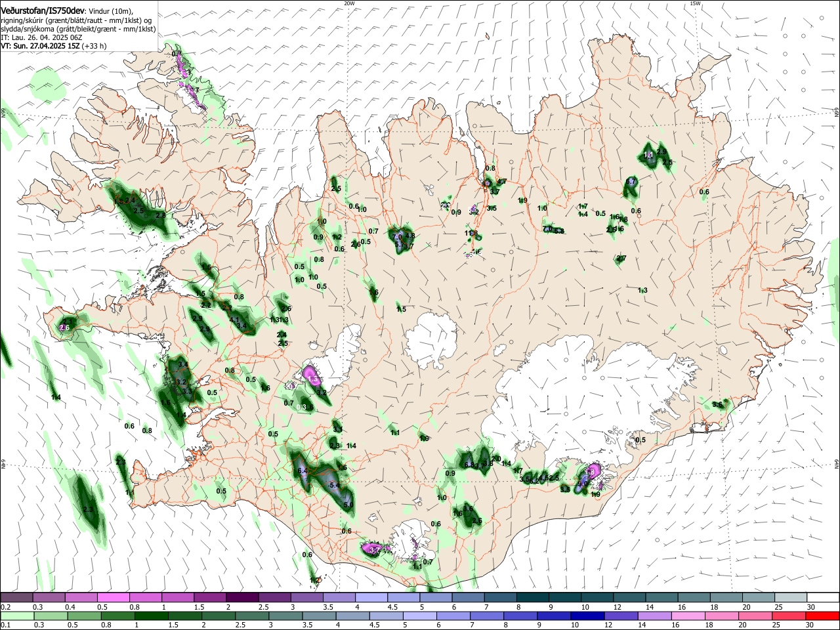
Task: Click the 'slydda/snjókoma' description line
Action: pyautogui.click(x=78, y=29)
